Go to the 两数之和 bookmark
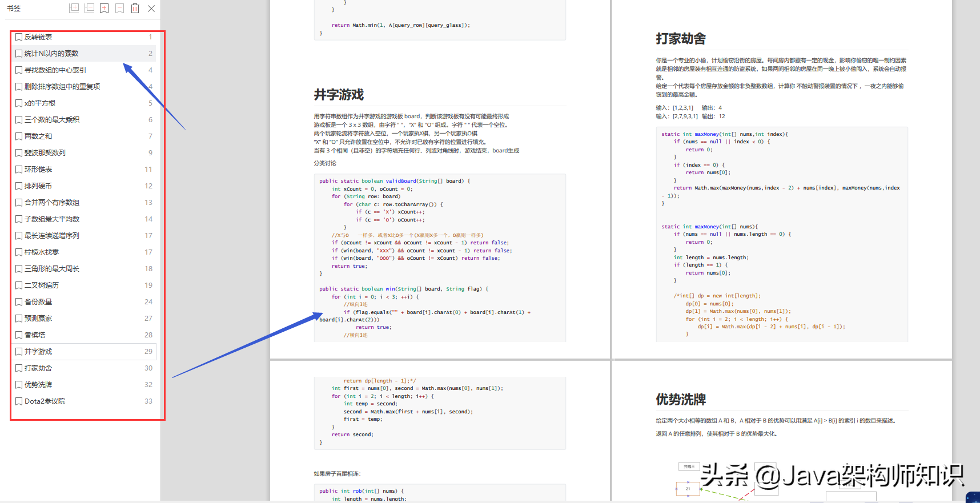Image resolution: width=980 pixels, height=503 pixels. [85, 136]
